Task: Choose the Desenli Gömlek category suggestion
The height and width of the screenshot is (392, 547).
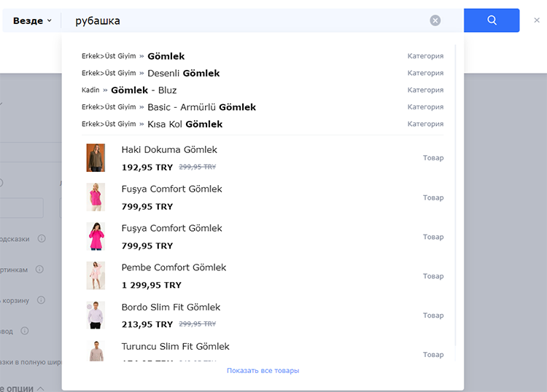Action: (183, 73)
